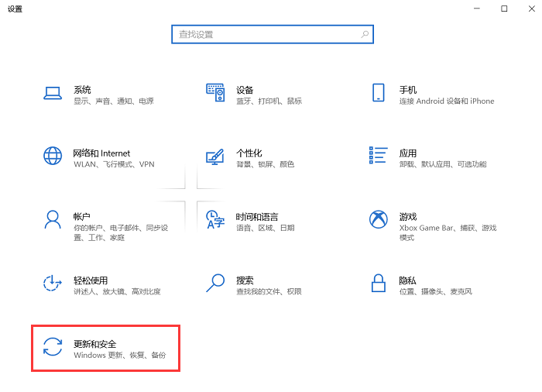Click description 语音、区域、日期
The image size is (542, 392).
click(x=265, y=228)
